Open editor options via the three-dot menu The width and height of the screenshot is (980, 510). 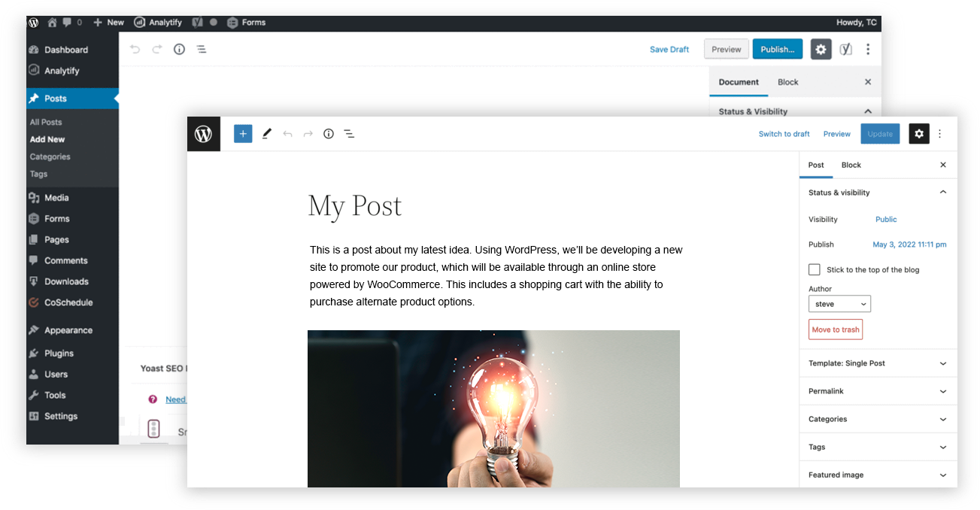939,133
